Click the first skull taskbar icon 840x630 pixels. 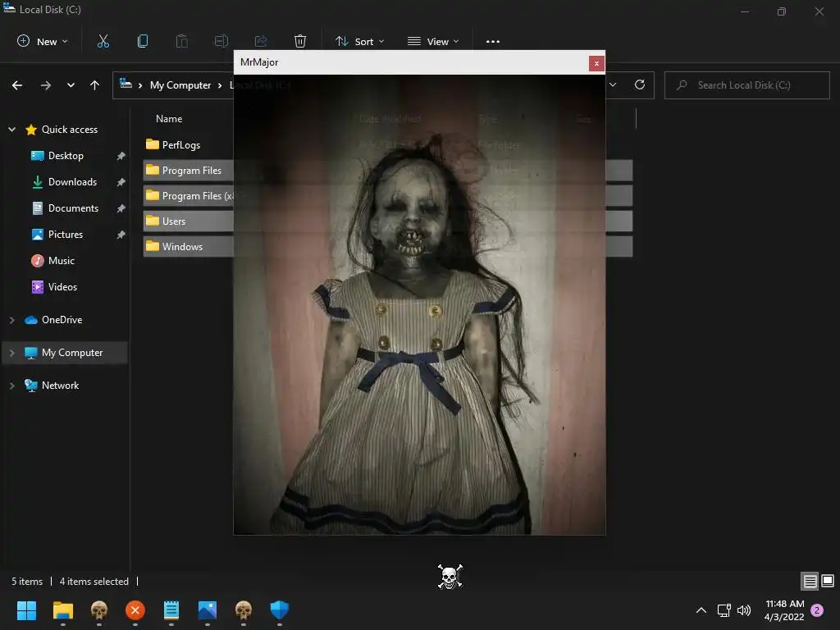[x=99, y=610]
